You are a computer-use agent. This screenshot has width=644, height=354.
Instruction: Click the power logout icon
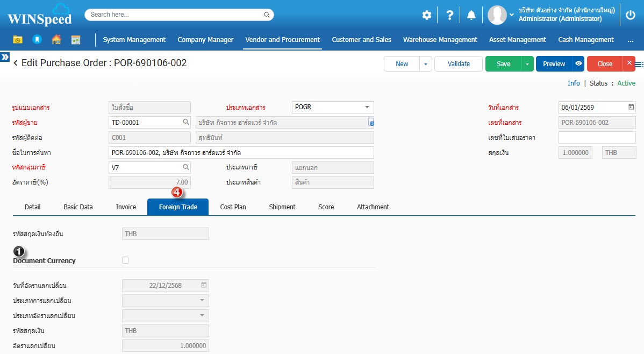[x=631, y=15]
